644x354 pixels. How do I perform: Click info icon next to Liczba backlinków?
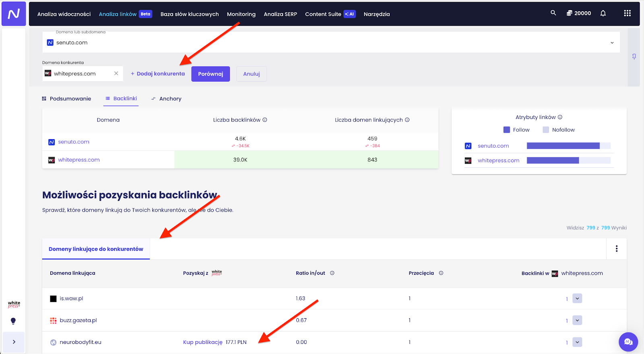tap(265, 120)
